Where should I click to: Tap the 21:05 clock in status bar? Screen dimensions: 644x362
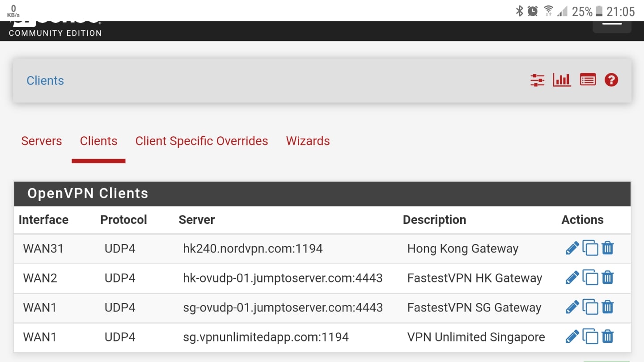pos(621,11)
